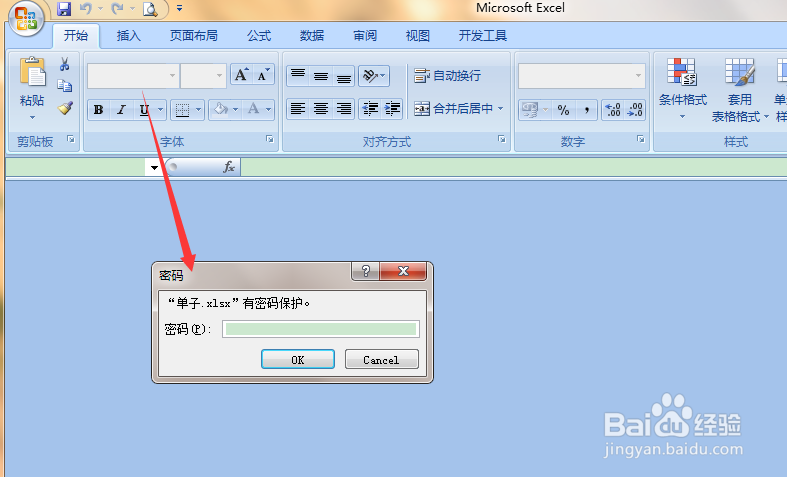Click the help question mark in 密码 dialog

[x=366, y=271]
